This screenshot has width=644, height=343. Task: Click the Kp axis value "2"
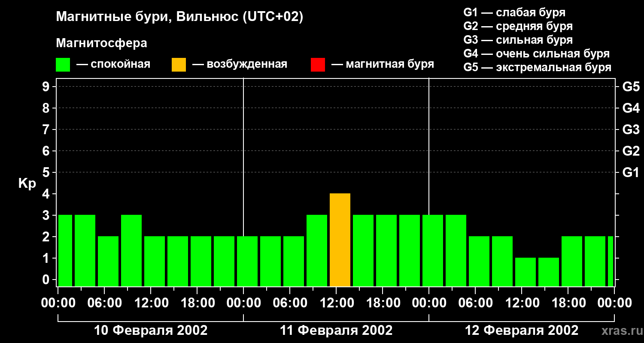pos(47,237)
